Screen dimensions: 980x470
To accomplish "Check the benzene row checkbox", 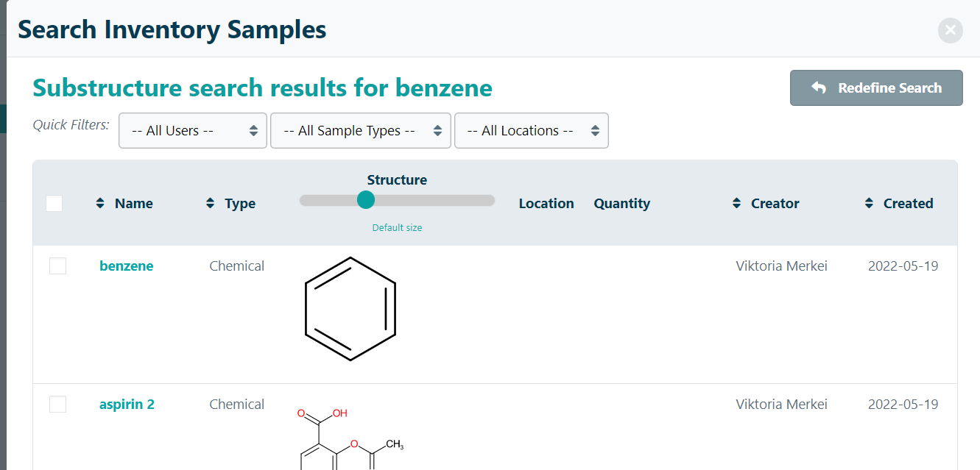I will (57, 266).
